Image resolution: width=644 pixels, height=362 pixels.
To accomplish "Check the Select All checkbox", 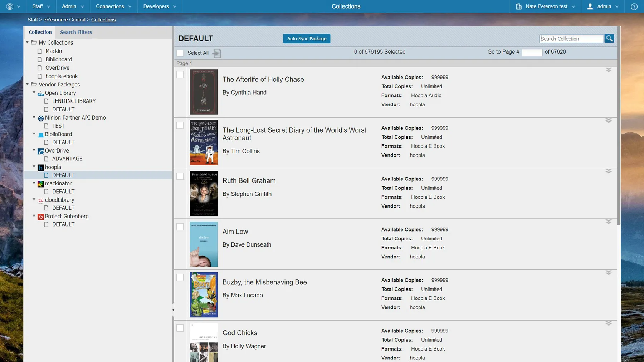I will [180, 53].
